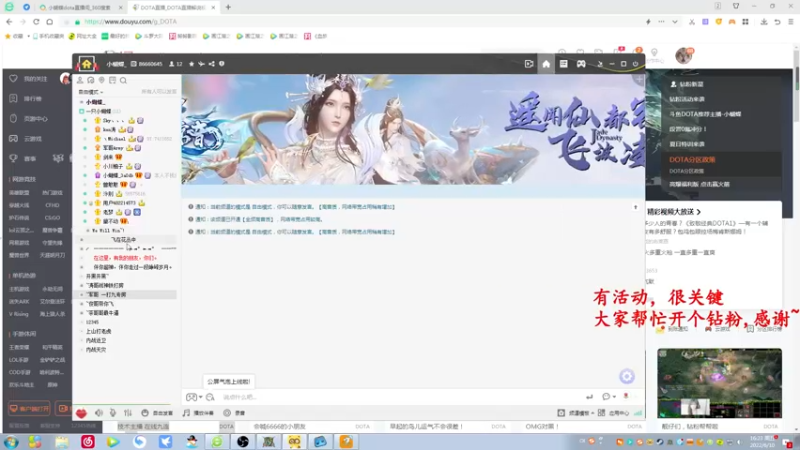This screenshot has height=450, width=800.
Task: Toggle free speech mode button at bottom
Action: pyautogui.click(x=158, y=413)
